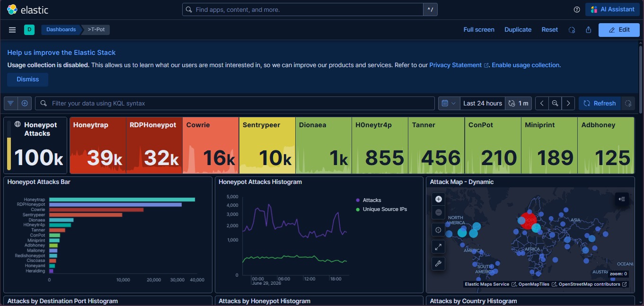Click the globe icon on Honeypot Attacks

coord(18,124)
